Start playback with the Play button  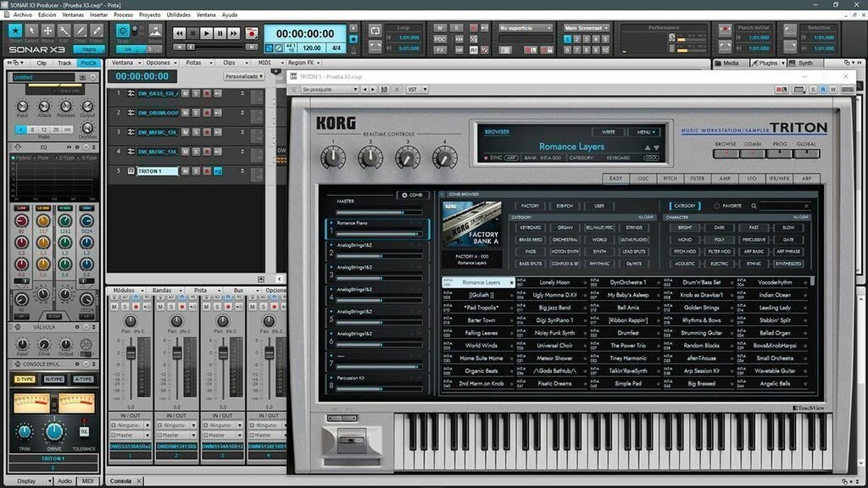point(207,34)
